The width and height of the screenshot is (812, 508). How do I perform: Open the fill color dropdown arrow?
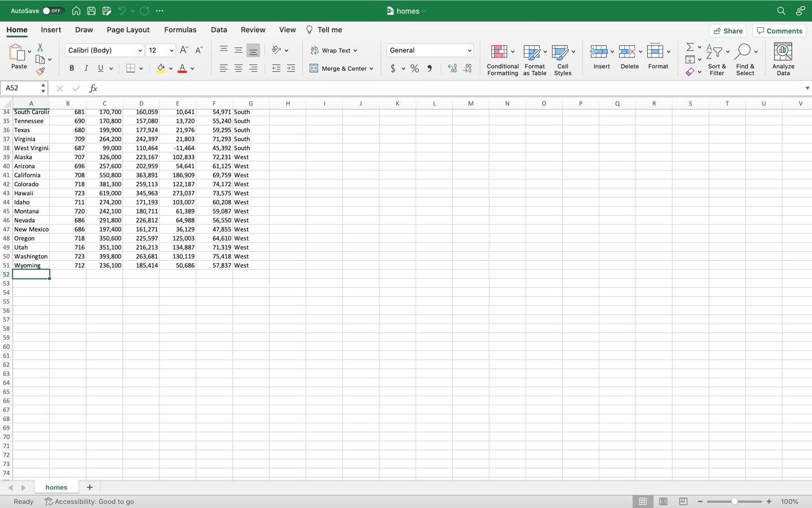coord(171,69)
